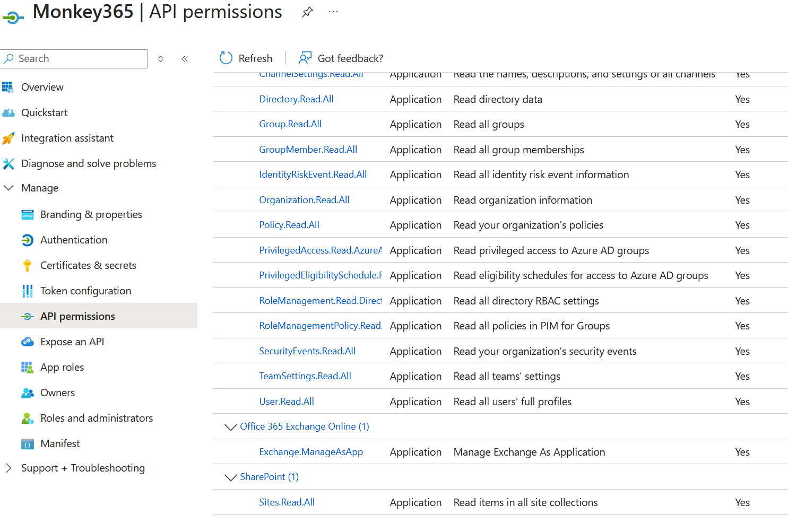
Task: Click the Refresh circular arrow icon
Action: (x=226, y=58)
